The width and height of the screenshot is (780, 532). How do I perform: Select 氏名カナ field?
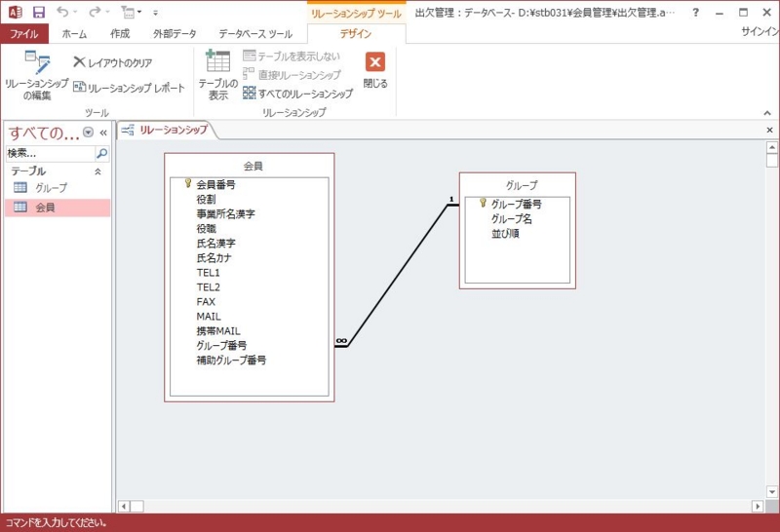[x=214, y=258]
